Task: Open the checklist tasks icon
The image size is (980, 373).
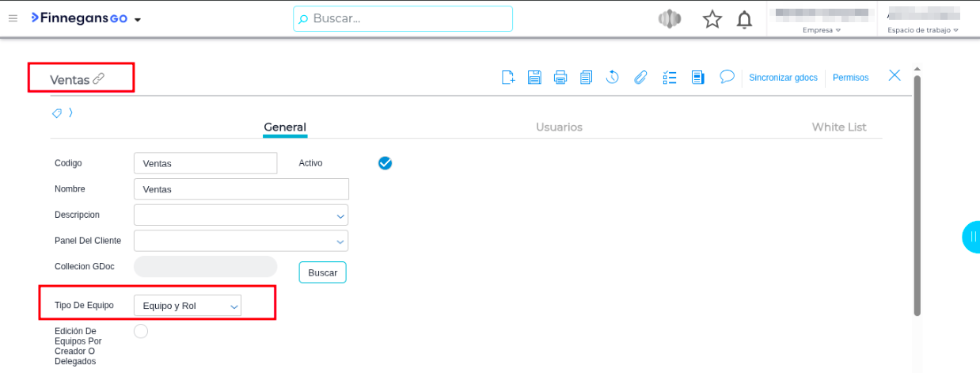Action: (670, 77)
